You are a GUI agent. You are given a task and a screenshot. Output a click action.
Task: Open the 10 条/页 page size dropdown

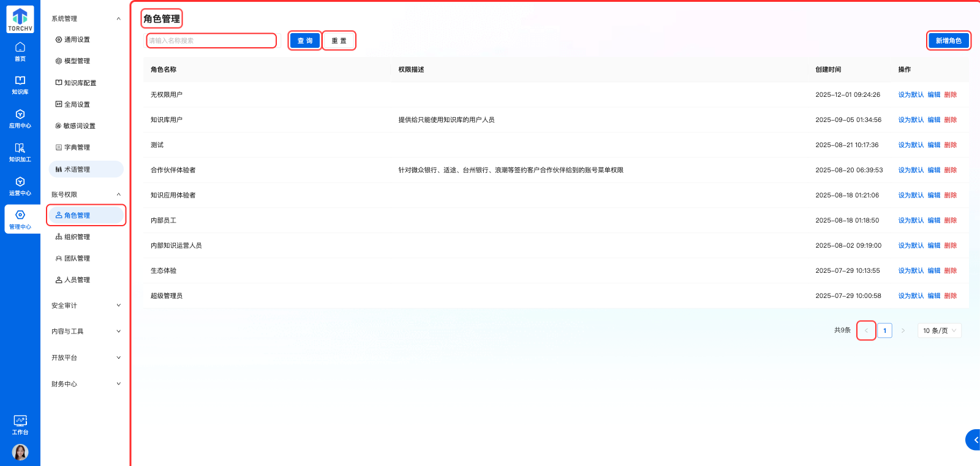pyautogui.click(x=940, y=330)
